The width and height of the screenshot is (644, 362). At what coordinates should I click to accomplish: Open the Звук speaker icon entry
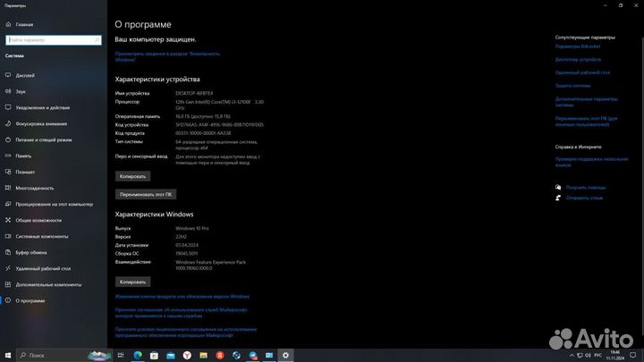[x=8, y=91]
